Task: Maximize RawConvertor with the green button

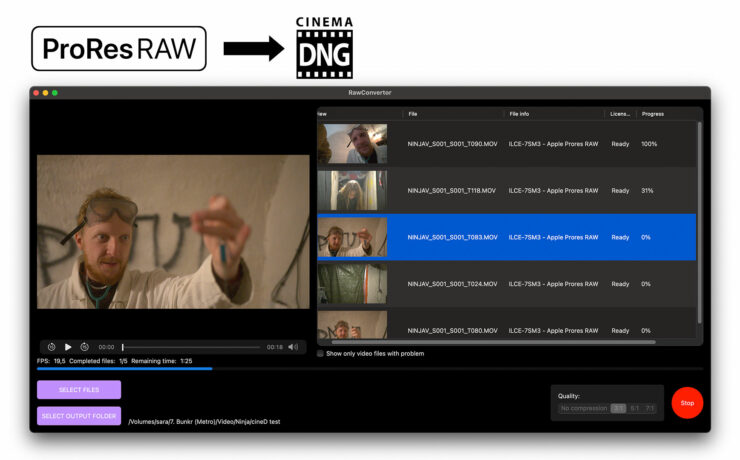Action: pyautogui.click(x=55, y=92)
